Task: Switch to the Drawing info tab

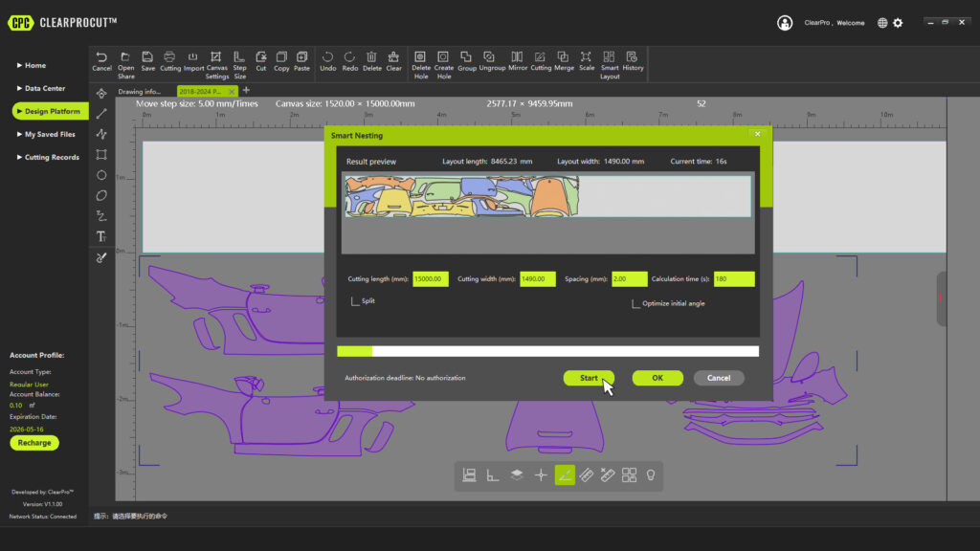Action: pos(140,91)
